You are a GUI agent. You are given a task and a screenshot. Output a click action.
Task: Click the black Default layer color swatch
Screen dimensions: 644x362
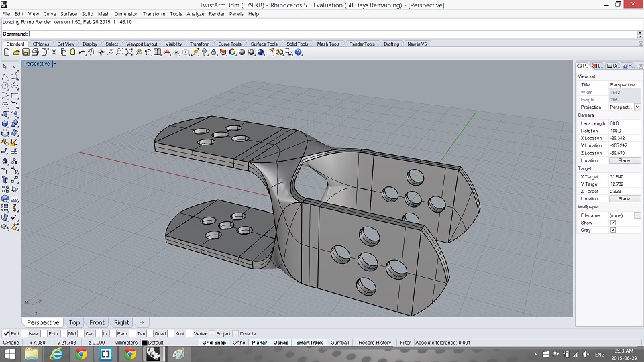(x=145, y=343)
